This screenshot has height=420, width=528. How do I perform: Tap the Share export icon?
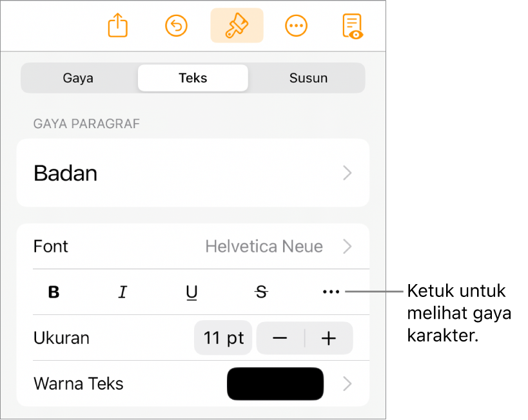(x=117, y=25)
